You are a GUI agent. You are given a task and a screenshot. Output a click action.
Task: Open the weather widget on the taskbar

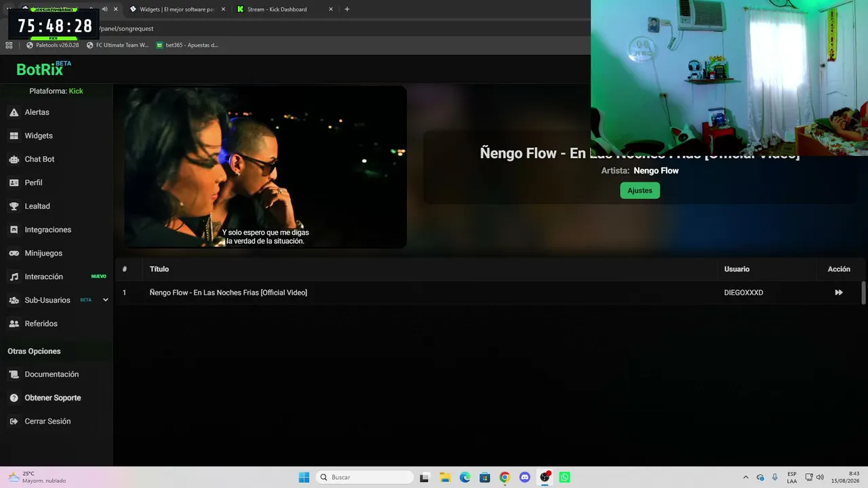point(37,477)
